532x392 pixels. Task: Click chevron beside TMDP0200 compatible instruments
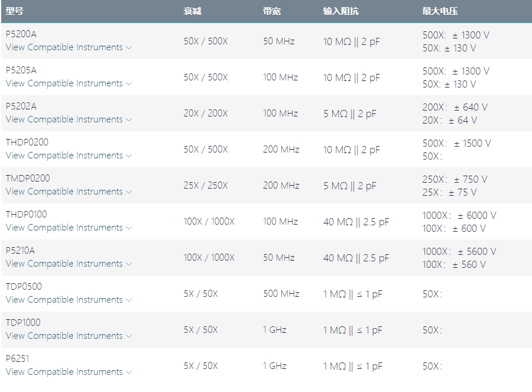[129, 192]
